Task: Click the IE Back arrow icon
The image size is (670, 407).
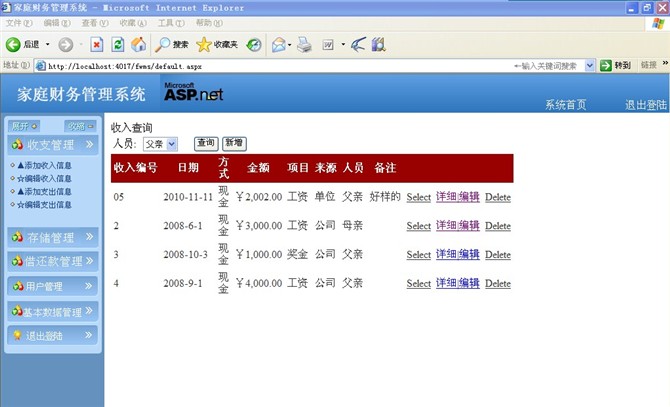Action: [x=13, y=44]
